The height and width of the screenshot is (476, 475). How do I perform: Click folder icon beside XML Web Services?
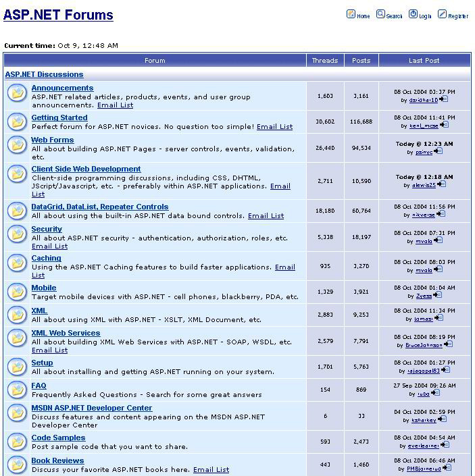point(17,338)
